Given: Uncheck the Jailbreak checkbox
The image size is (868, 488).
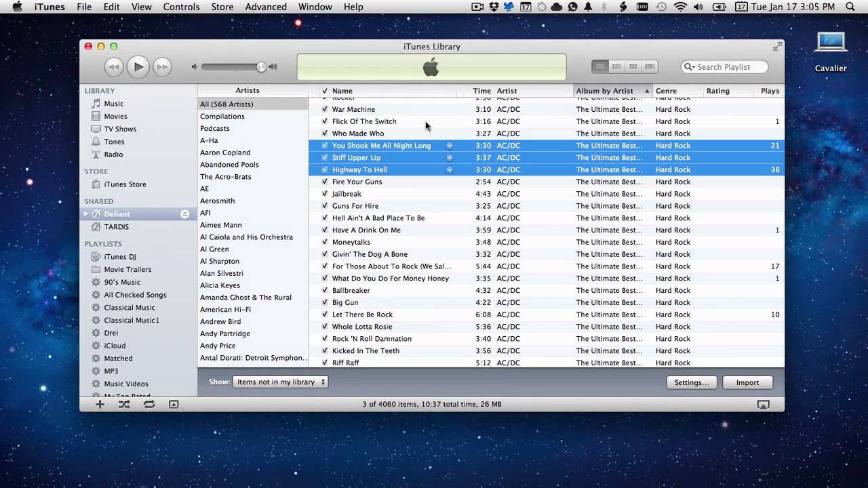Looking at the screenshot, I should [x=324, y=194].
